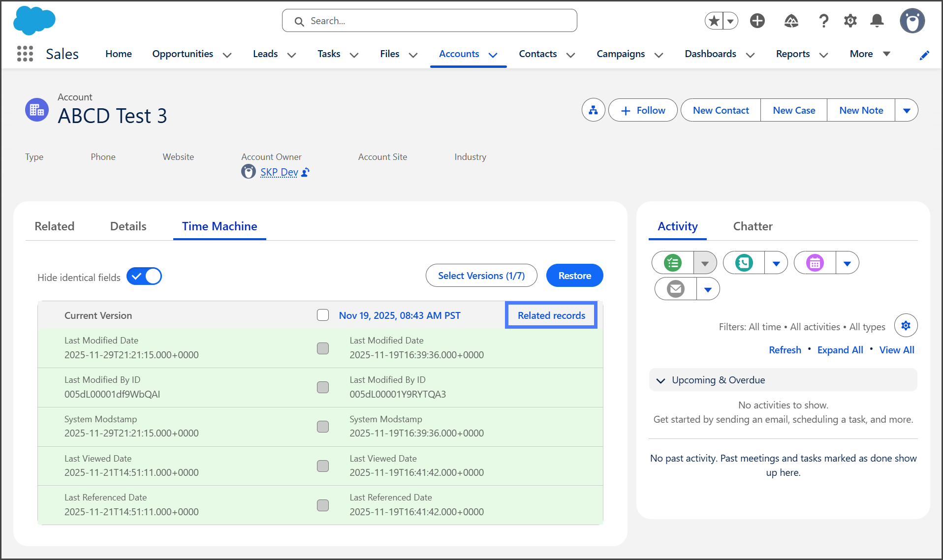Viewport: 943px width, 560px height.
Task: Open the Setup gear icon
Action: pyautogui.click(x=850, y=21)
